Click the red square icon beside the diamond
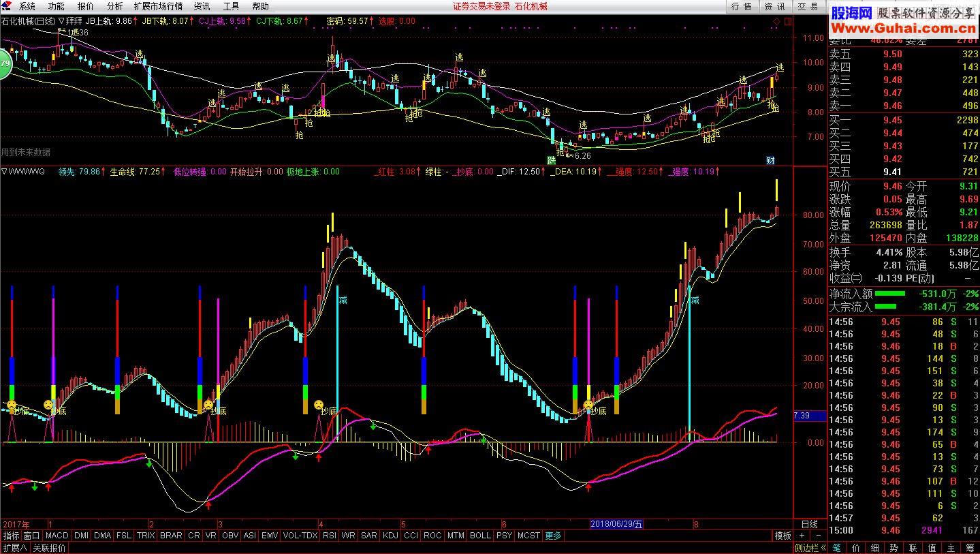Screen dimensions: 980x554 [x=788, y=22]
